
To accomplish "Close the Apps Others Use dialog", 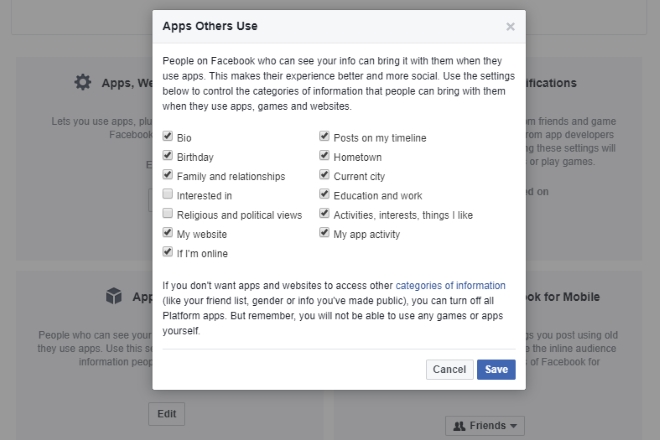I will (x=510, y=26).
